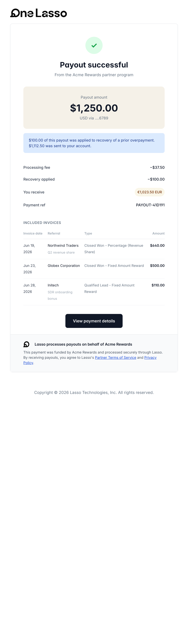Select the Northwind Traders referral row

94,249
